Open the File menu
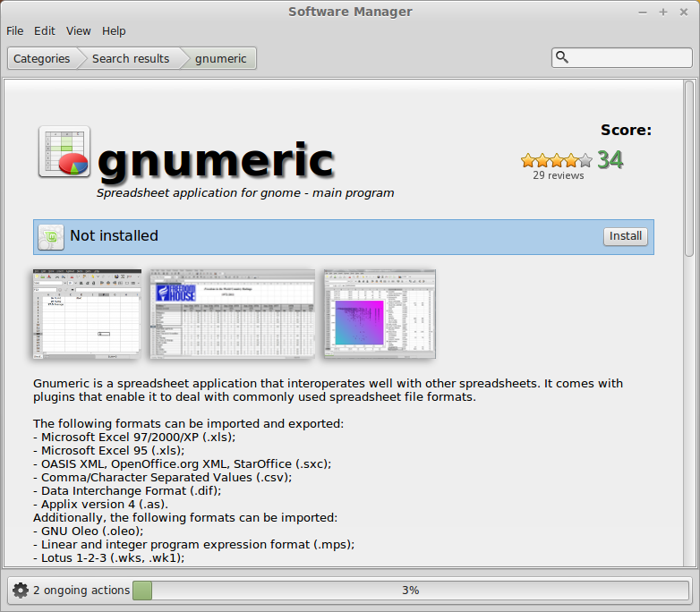The height and width of the screenshot is (612, 700). pyautogui.click(x=14, y=30)
